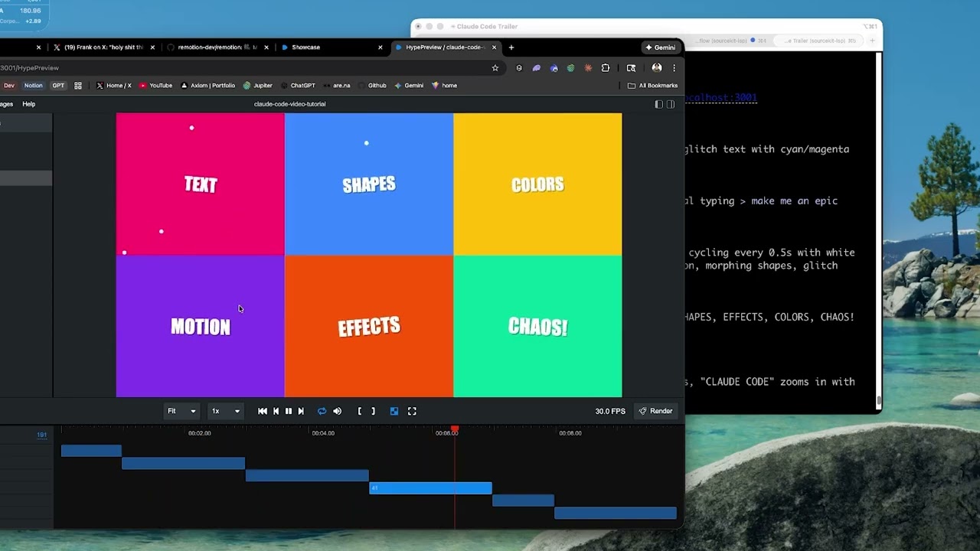Screen dimensions: 980x551
Task: Open the apps grid icon in the bookmarks bar
Action: (x=78, y=86)
